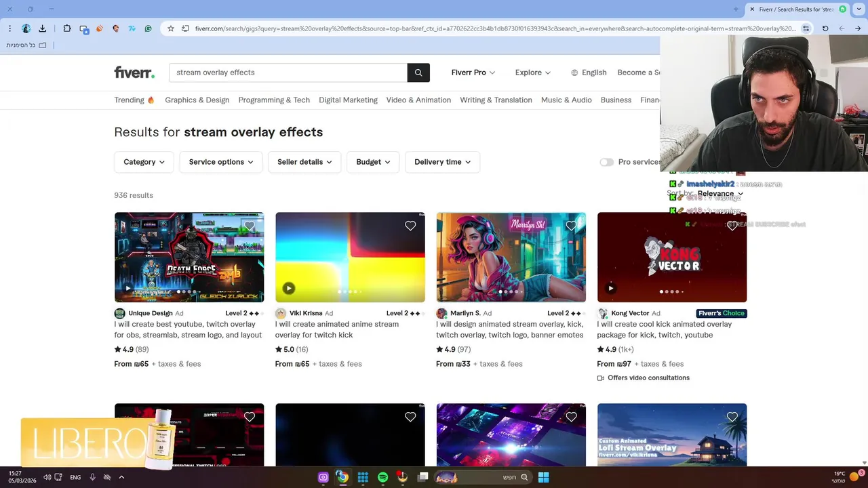The image size is (868, 488).
Task: Open gig 'I will create best youtube, twitch overlay'
Action: tap(188, 329)
